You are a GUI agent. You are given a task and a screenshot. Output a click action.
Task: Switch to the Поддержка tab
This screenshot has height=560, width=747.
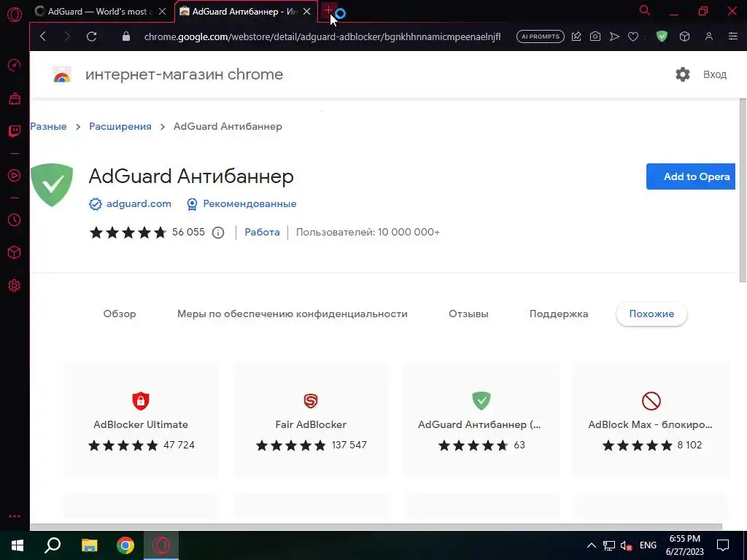(x=559, y=314)
